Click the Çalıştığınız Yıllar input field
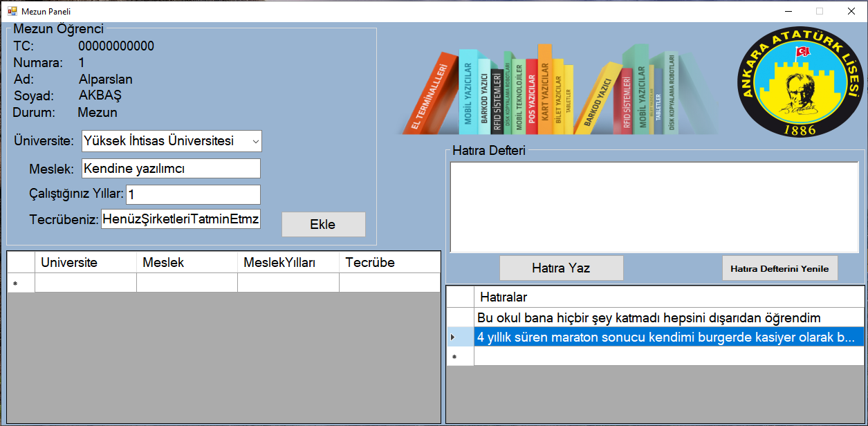 click(193, 194)
